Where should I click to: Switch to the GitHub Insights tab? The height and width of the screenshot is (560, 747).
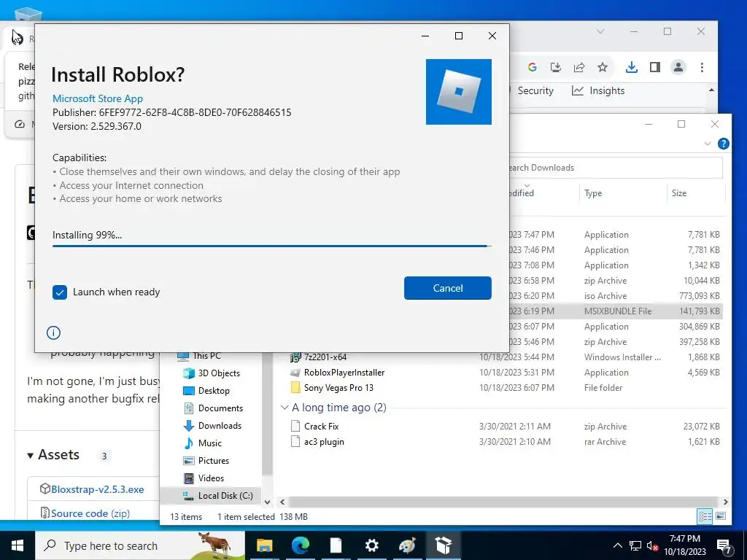coord(598,90)
